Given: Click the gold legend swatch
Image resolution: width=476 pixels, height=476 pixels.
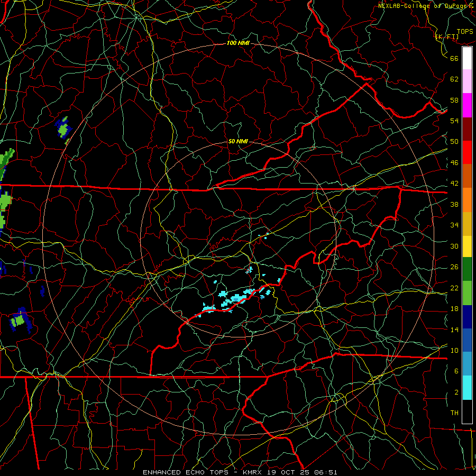Looking at the screenshot, I should pos(467,224).
